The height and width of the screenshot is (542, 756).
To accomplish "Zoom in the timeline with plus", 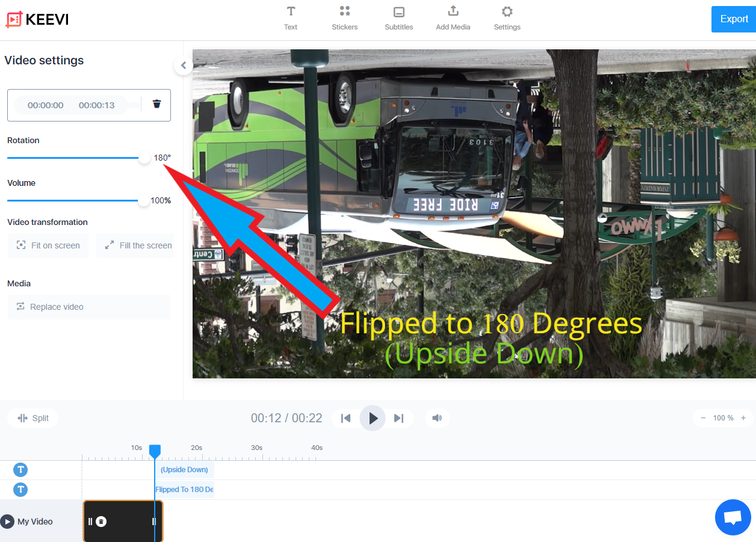I will [x=743, y=418].
